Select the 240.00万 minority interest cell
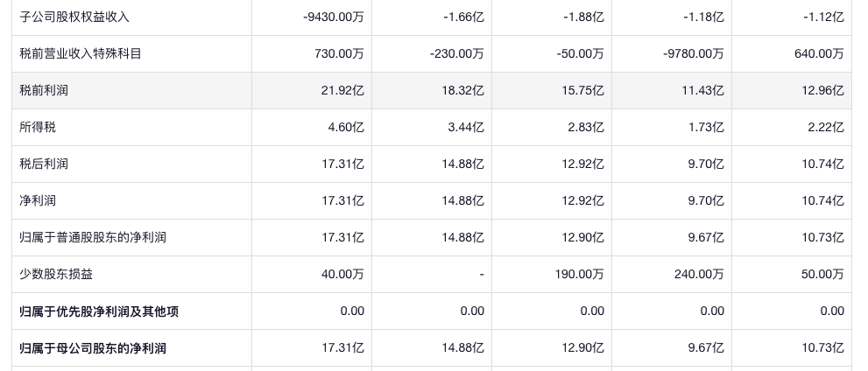The image size is (868, 371). click(x=699, y=274)
